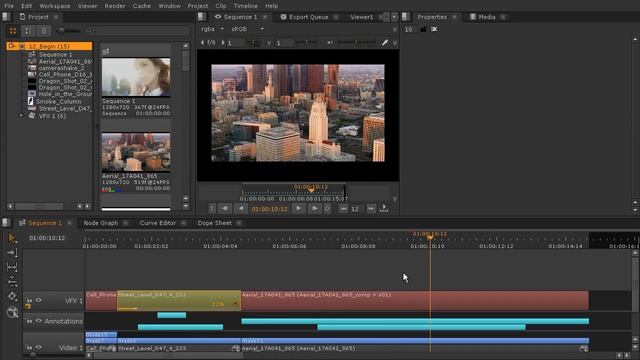Skip backward by 12 frames
Screen dimensions: 640x360
click(343, 209)
